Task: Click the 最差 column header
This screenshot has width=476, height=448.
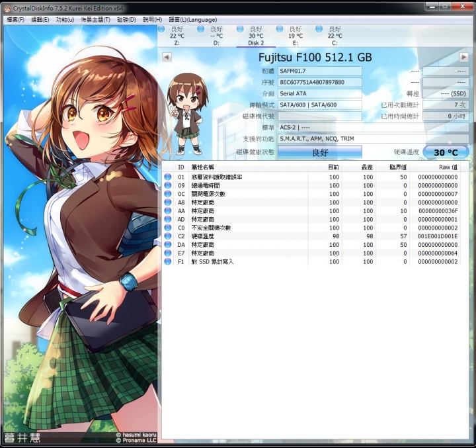Action: click(x=359, y=167)
